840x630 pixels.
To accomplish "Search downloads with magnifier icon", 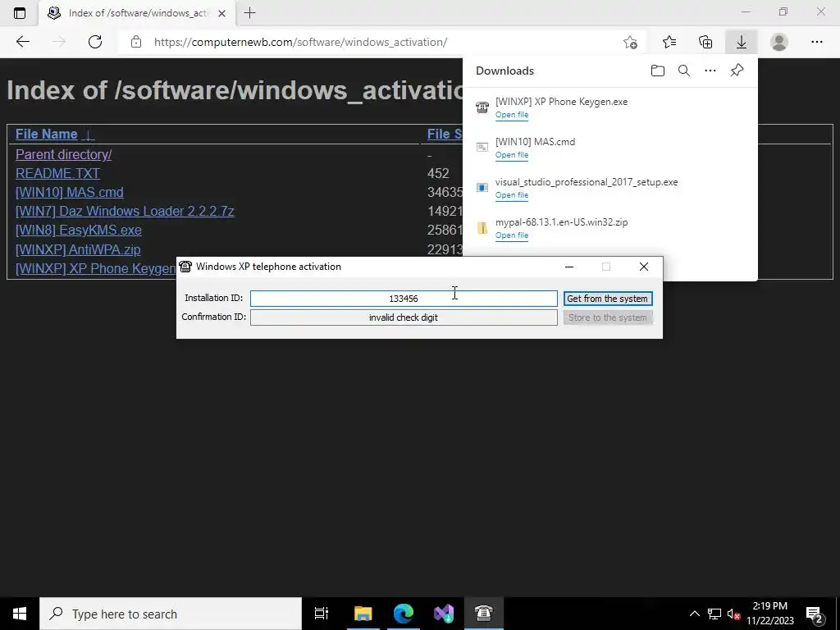I will [x=683, y=71].
